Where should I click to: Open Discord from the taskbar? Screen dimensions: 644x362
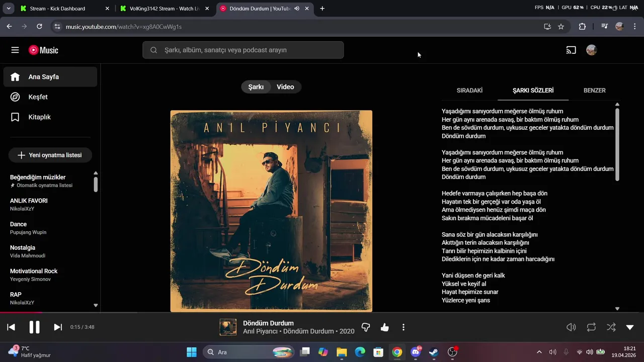tap(416, 352)
